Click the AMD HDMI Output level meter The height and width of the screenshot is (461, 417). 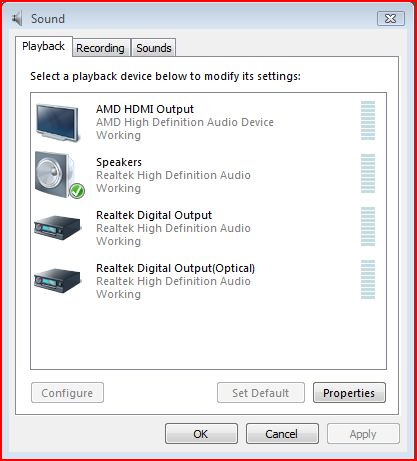pos(368,120)
